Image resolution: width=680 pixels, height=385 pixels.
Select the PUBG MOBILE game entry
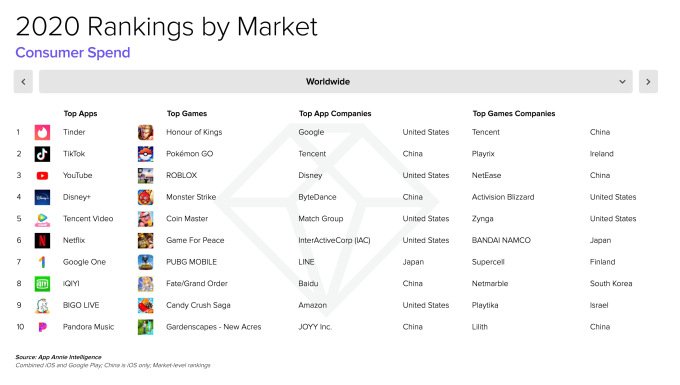pyautogui.click(x=191, y=262)
